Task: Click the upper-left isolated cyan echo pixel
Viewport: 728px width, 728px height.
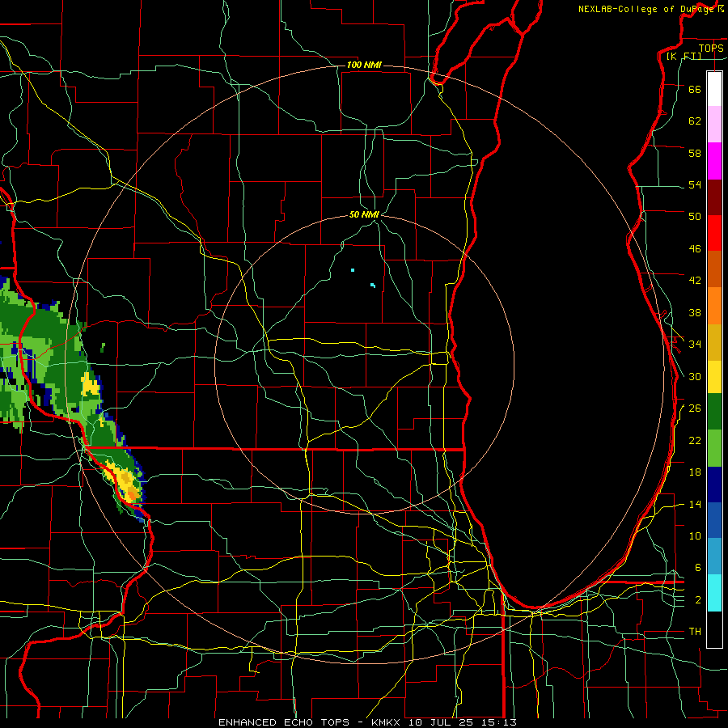Action: click(353, 269)
